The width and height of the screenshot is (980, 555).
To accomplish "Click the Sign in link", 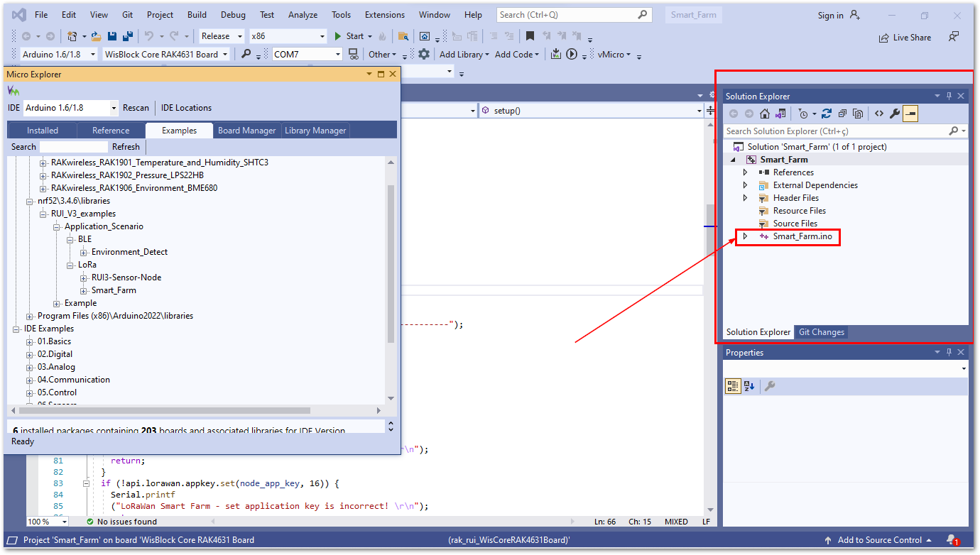I will pyautogui.click(x=830, y=16).
